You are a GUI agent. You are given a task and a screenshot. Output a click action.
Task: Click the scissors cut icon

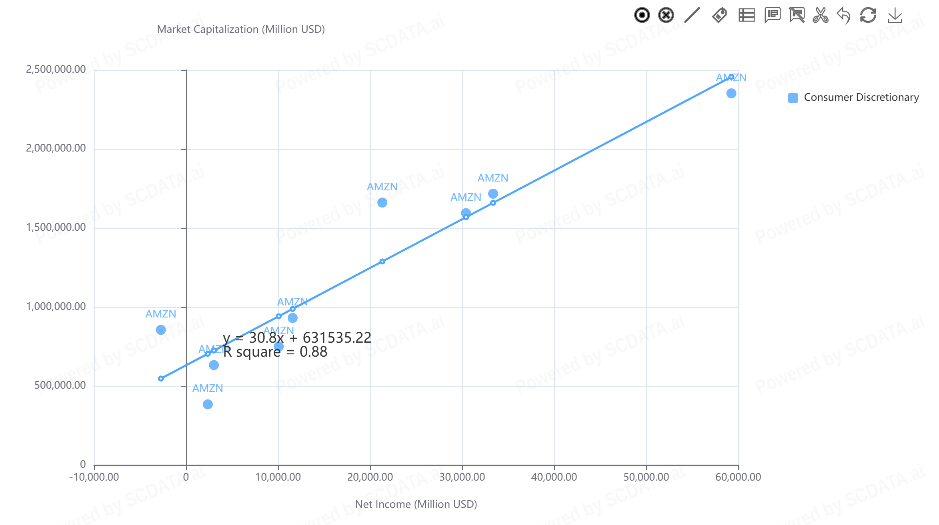(x=821, y=15)
